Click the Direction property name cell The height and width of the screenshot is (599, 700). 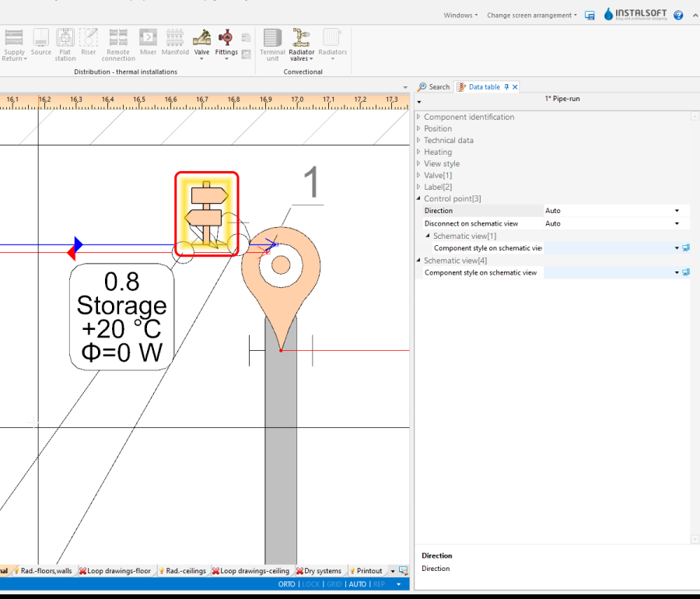tap(483, 211)
